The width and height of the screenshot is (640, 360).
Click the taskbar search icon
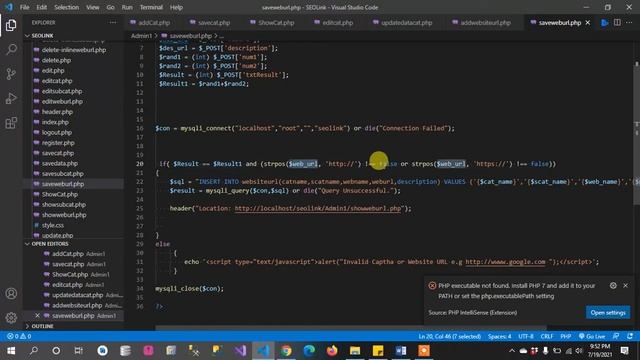coord(33,351)
